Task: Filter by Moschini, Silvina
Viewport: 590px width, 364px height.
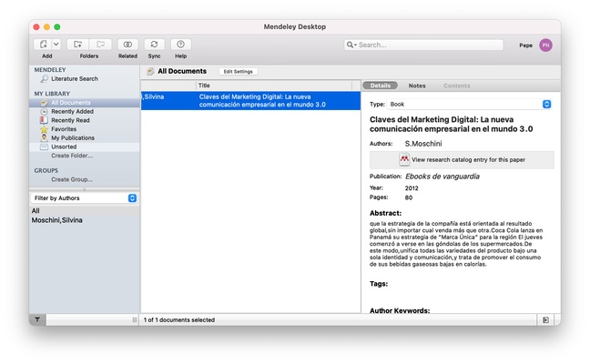Action: [56, 220]
